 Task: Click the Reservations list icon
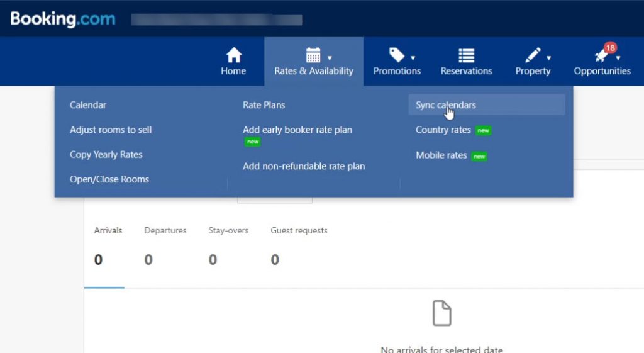(x=466, y=55)
